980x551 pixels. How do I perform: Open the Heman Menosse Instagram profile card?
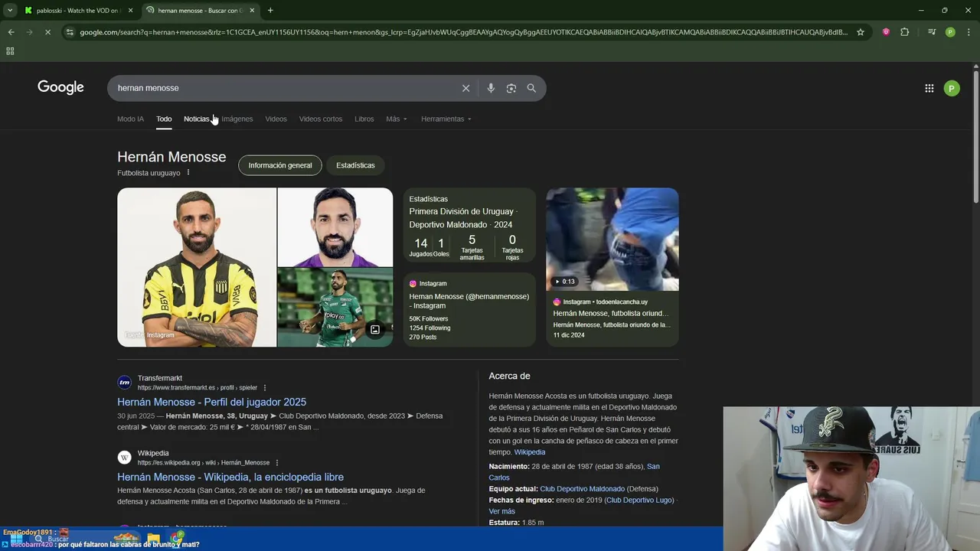pyautogui.click(x=469, y=310)
